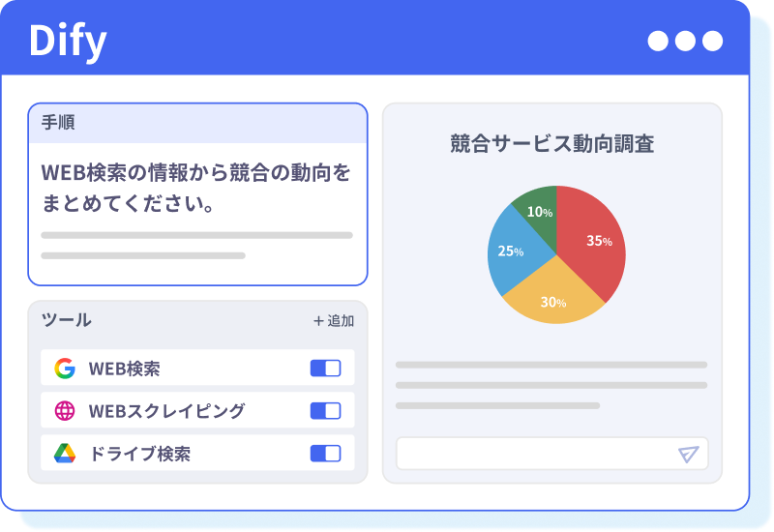
Task: Click the middle white dot in header
Action: click(x=685, y=41)
